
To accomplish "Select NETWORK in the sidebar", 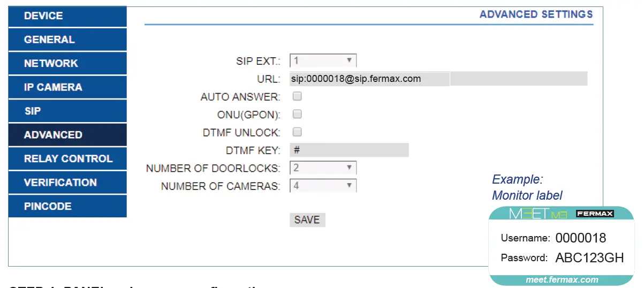I will point(67,63).
